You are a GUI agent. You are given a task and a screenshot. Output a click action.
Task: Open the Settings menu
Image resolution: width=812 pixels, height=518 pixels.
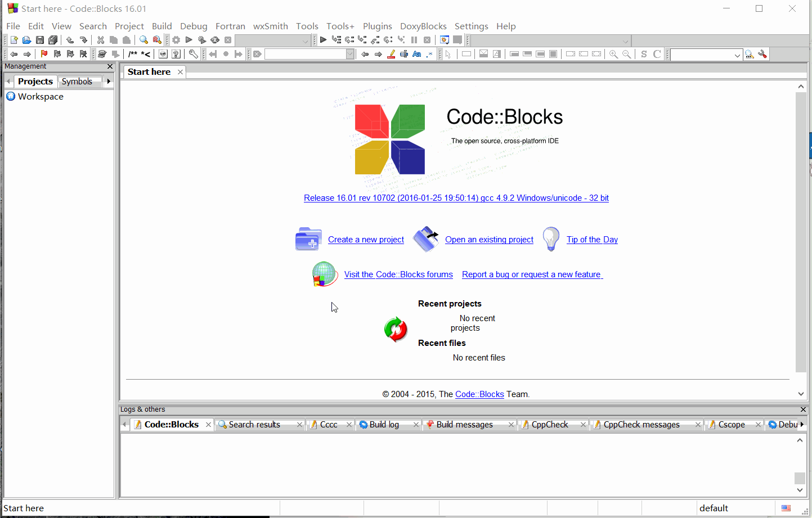[x=472, y=26]
